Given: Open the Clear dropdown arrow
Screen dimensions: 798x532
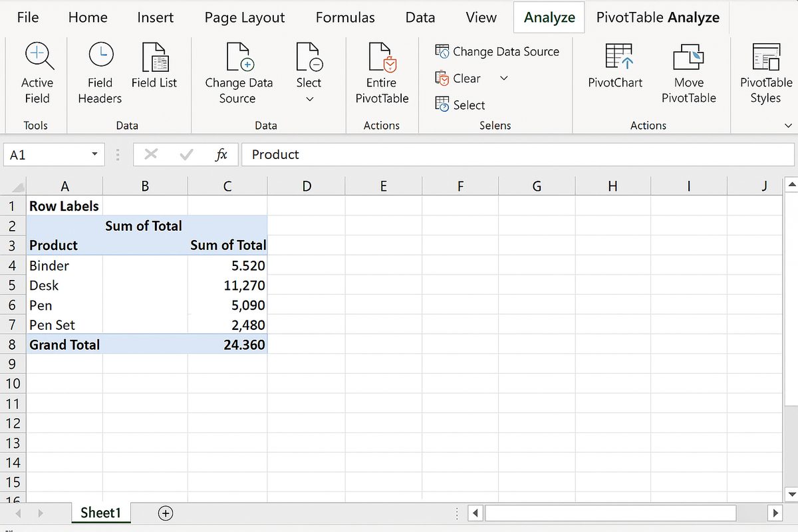Looking at the screenshot, I should [x=503, y=78].
